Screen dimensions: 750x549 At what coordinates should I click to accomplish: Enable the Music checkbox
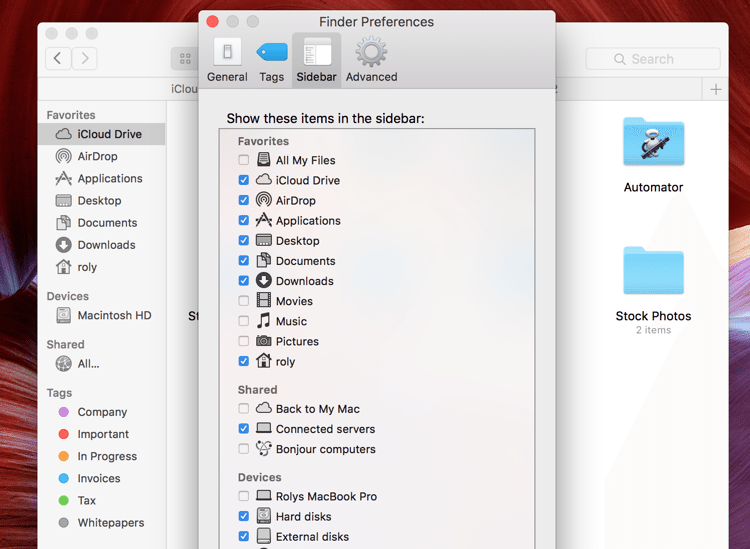point(243,321)
